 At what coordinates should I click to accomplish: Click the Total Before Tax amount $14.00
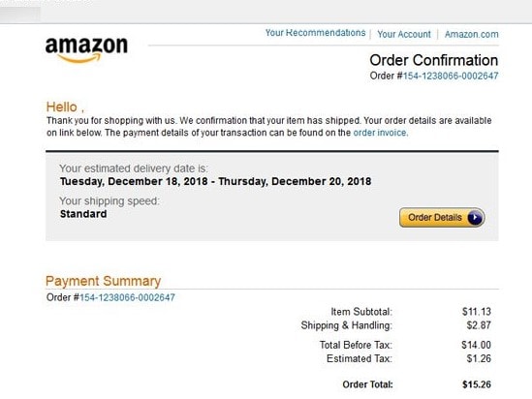pos(476,345)
